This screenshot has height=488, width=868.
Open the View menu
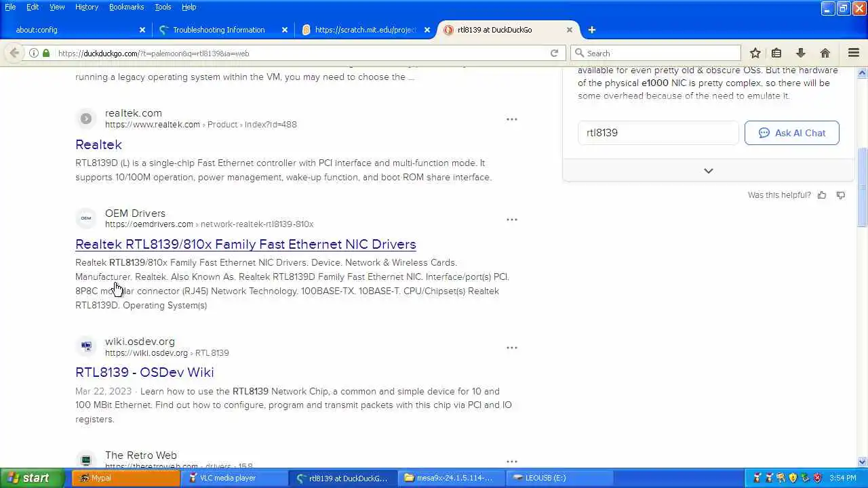(57, 7)
